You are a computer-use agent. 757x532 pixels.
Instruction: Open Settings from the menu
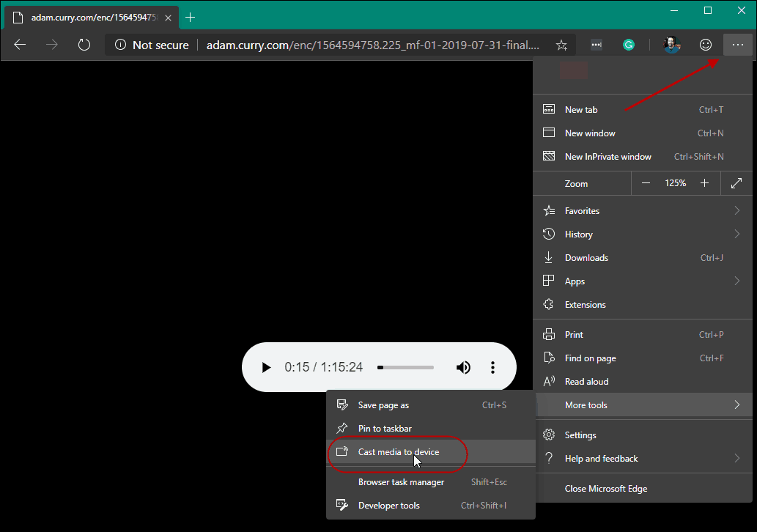click(x=643, y=435)
